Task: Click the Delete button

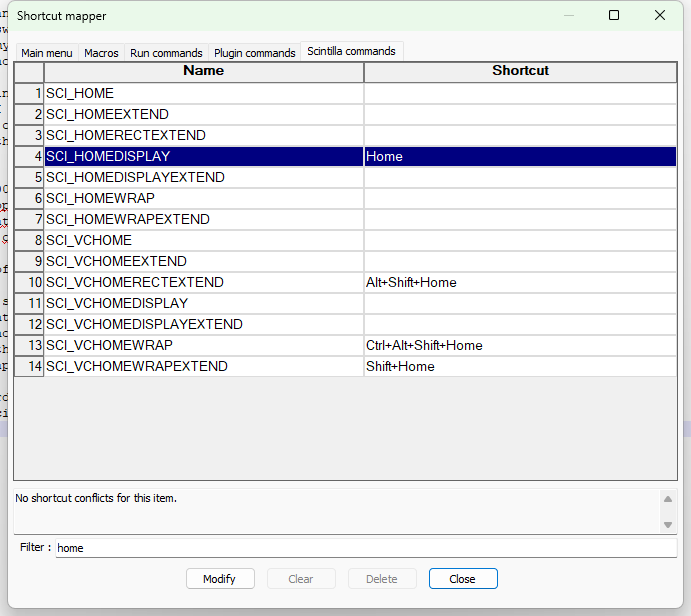Action: [x=382, y=579]
